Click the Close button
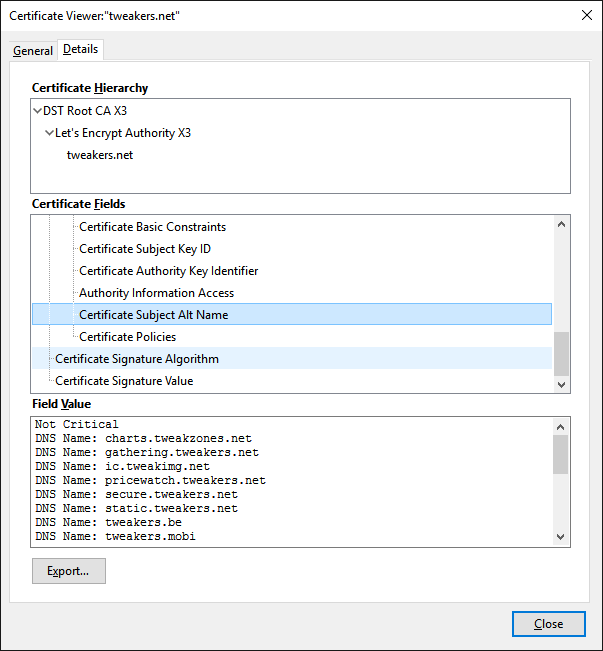Image resolution: width=603 pixels, height=651 pixels. pos(549,624)
